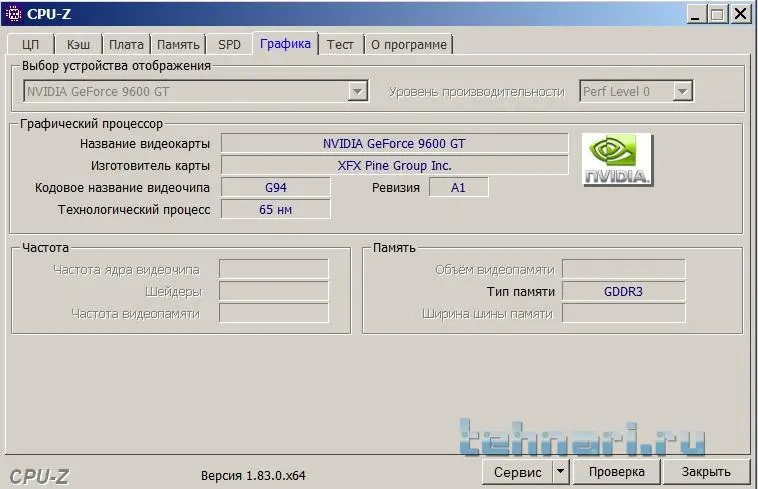758x489 pixels.
Task: Click the GDDR3 memory type field
Action: tap(623, 291)
